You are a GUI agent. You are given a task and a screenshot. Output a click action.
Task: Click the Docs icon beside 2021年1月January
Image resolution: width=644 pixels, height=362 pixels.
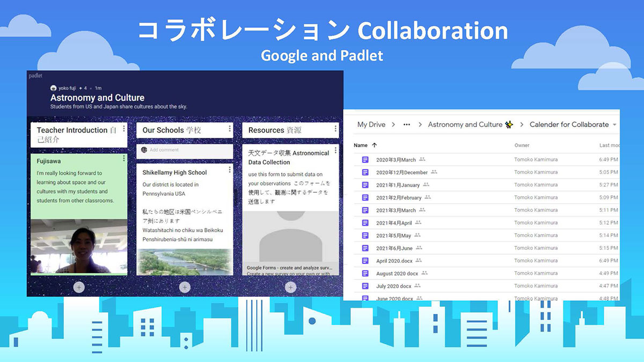coord(365,185)
